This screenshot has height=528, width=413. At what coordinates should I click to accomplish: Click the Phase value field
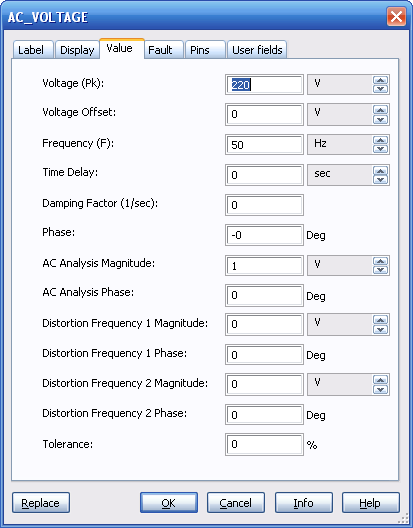pos(264,235)
